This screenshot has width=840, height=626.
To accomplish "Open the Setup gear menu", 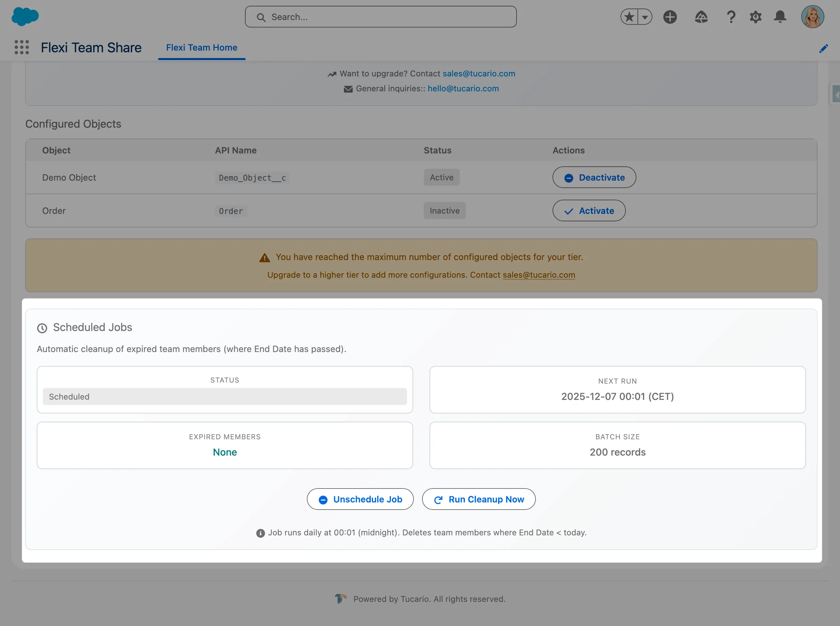I will 755,17.
